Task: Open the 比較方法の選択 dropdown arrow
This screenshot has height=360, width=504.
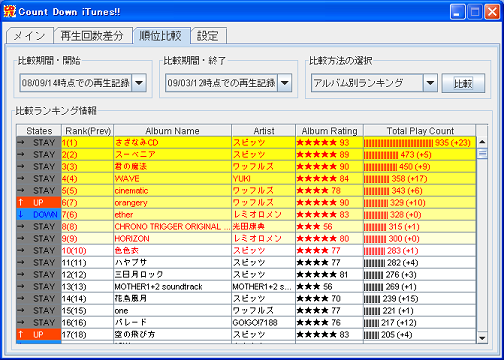Action: (430, 83)
